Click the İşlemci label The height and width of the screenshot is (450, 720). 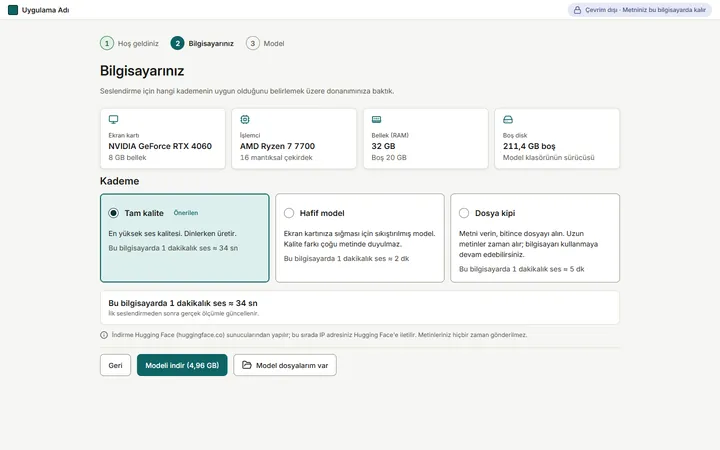point(250,135)
